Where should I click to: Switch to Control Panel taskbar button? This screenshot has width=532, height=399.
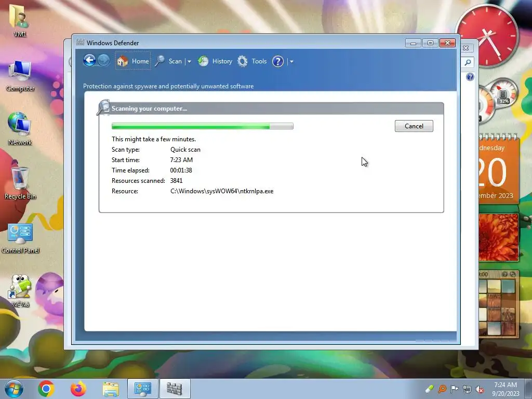click(143, 389)
